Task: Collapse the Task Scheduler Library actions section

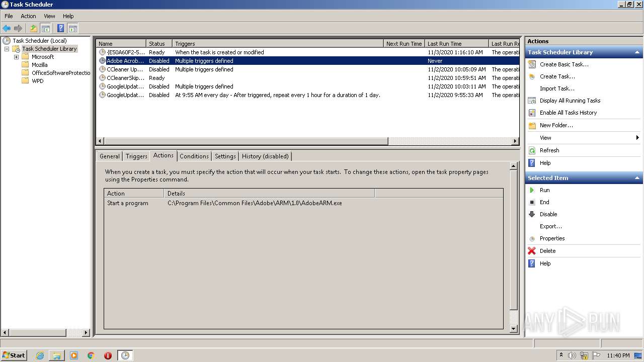Action: (x=637, y=52)
